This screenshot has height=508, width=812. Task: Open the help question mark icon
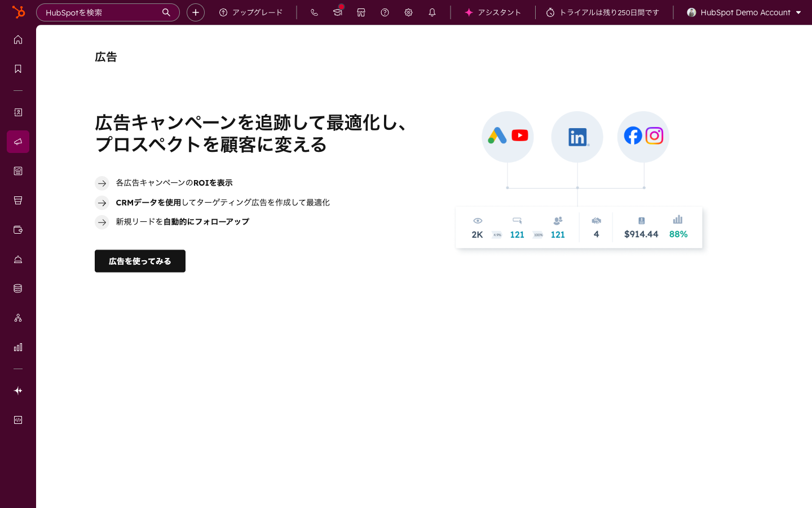pyautogui.click(x=385, y=12)
